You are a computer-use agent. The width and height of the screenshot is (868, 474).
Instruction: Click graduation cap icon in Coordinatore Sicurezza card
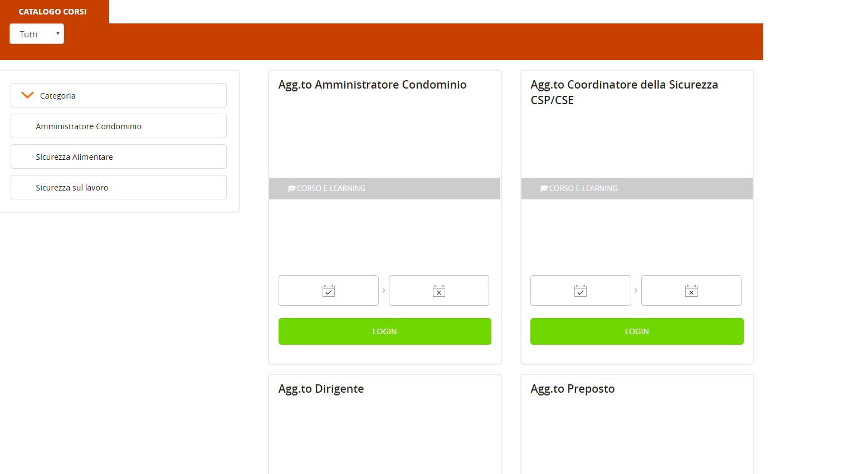point(544,188)
